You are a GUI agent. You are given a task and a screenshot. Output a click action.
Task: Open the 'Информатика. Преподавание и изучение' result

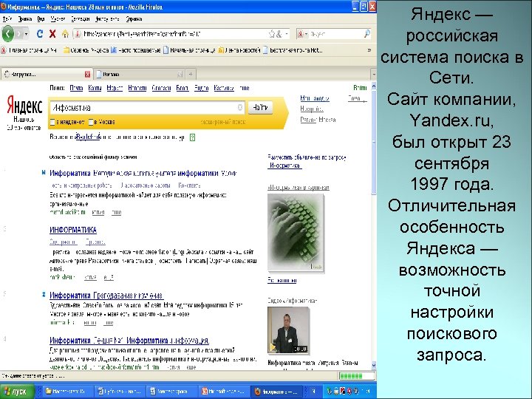[x=106, y=295]
